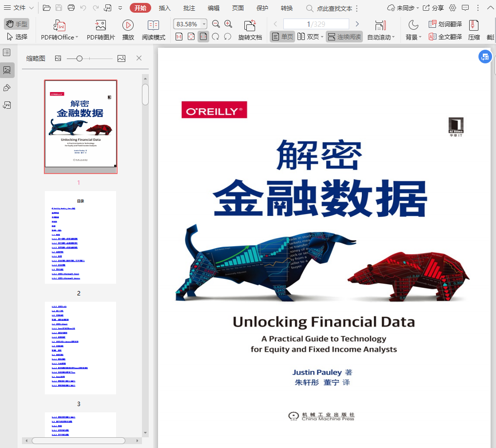Open the 83.58% zoom level dropdown
Viewport: 496px width, 448px height.
(204, 24)
